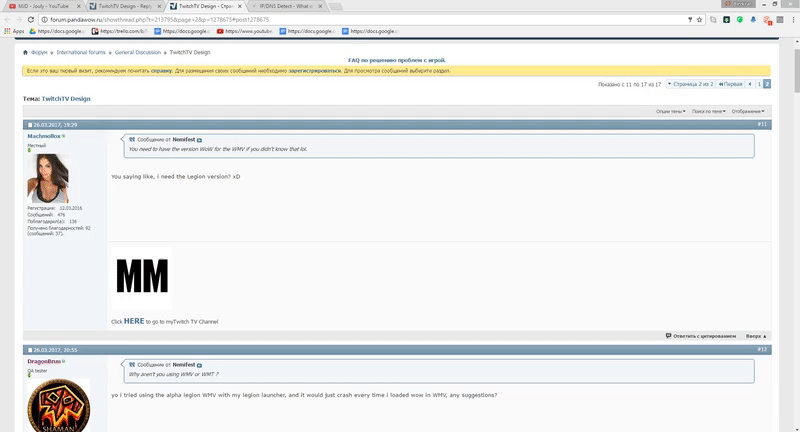800x432 pixels.
Task: Click 'Вверх' back-to-top link
Action: (x=756, y=336)
